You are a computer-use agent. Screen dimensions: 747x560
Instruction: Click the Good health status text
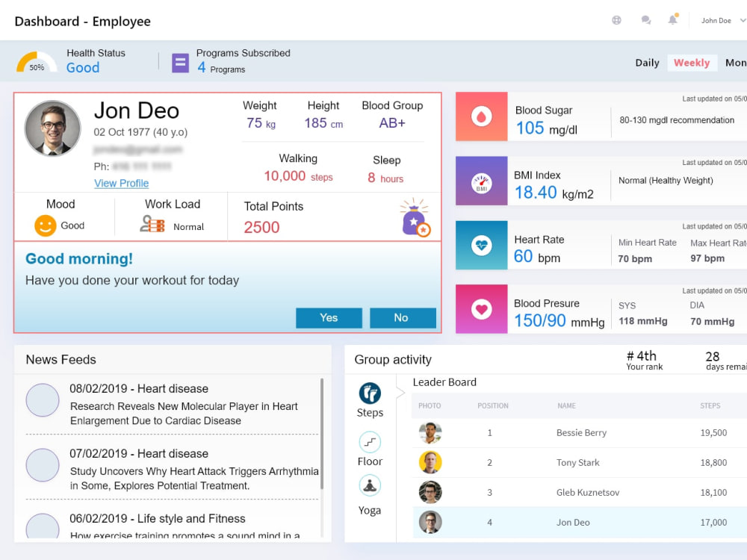(x=83, y=68)
